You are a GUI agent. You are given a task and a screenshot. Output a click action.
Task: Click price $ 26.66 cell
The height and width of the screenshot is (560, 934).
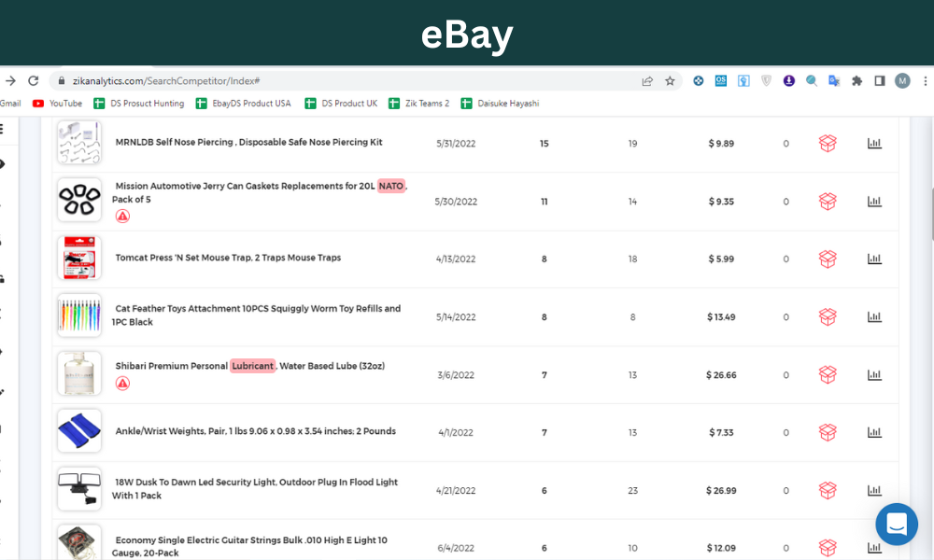click(721, 375)
